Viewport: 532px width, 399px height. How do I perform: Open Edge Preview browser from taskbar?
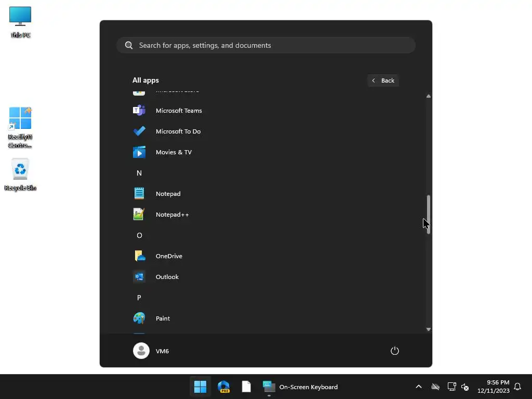click(223, 387)
